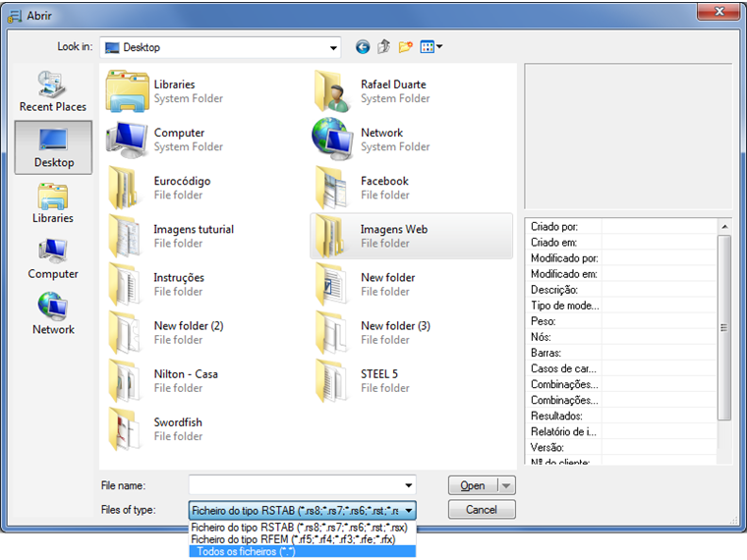This screenshot has height=560, width=747.
Task: Expand the File name history dropdown arrow
Action: pos(408,485)
